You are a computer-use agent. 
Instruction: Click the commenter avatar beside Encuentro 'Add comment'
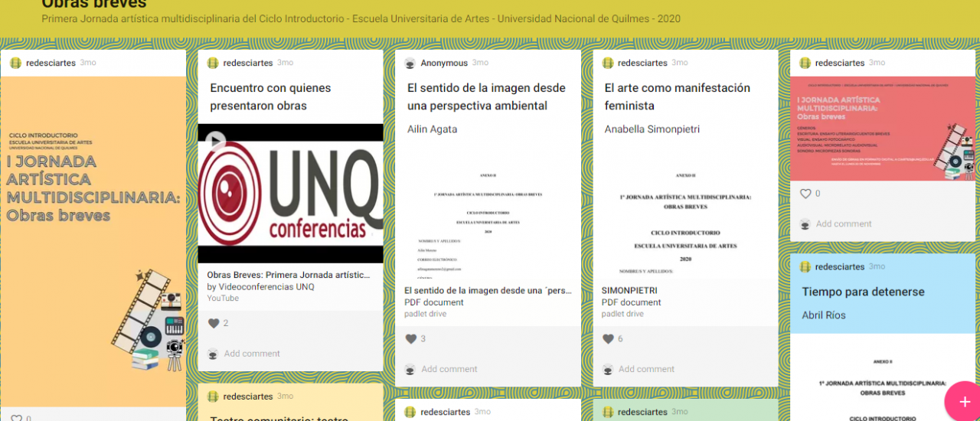(213, 354)
